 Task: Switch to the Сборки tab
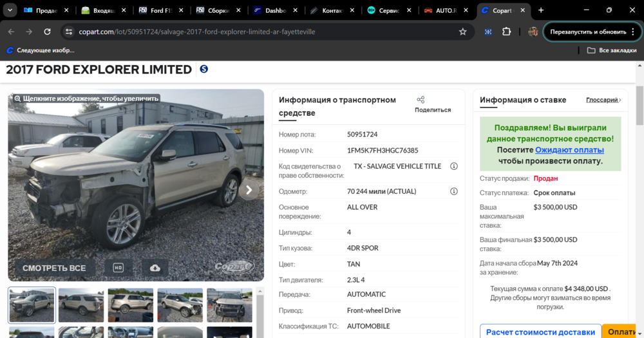tap(213, 11)
